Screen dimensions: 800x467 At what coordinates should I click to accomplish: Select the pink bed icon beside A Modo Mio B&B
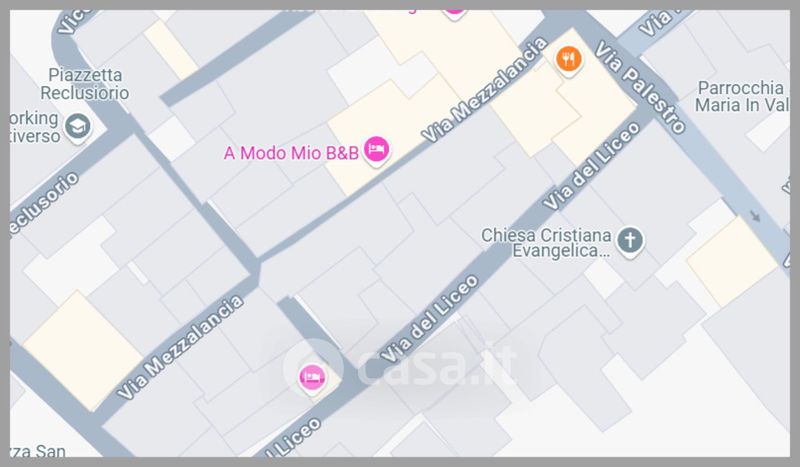point(377,150)
